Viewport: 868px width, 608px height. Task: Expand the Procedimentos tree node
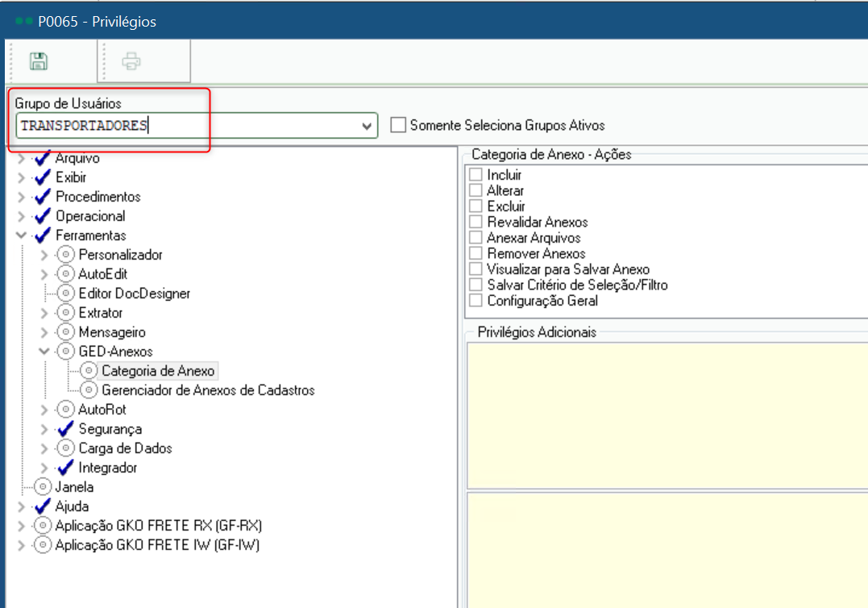click(x=21, y=197)
